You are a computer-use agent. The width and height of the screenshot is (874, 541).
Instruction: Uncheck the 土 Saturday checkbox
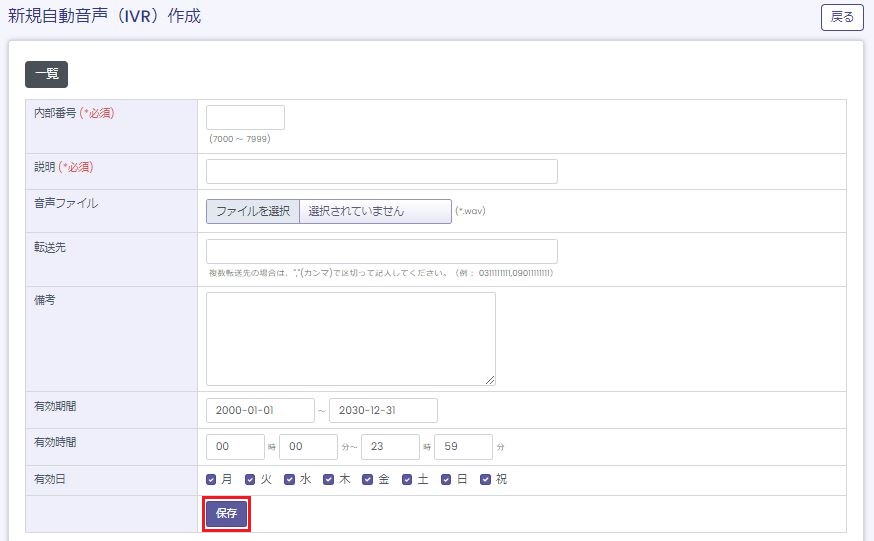point(407,480)
